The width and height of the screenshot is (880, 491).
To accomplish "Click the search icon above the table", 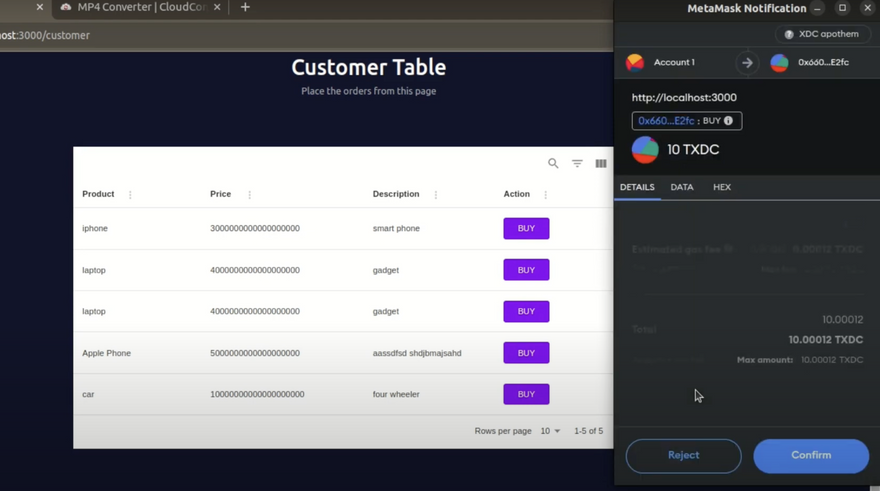I will pos(553,163).
